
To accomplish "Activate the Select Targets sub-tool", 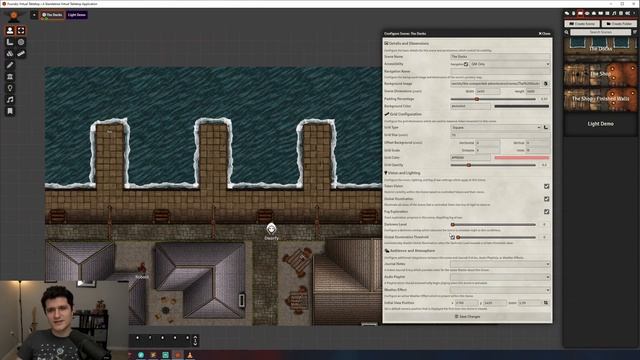I will pos(21,31).
